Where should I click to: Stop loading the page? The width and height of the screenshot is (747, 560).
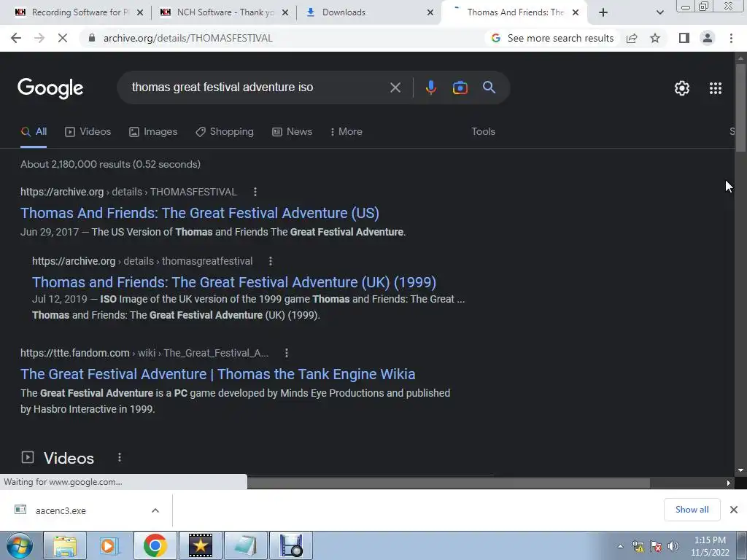[63, 38]
